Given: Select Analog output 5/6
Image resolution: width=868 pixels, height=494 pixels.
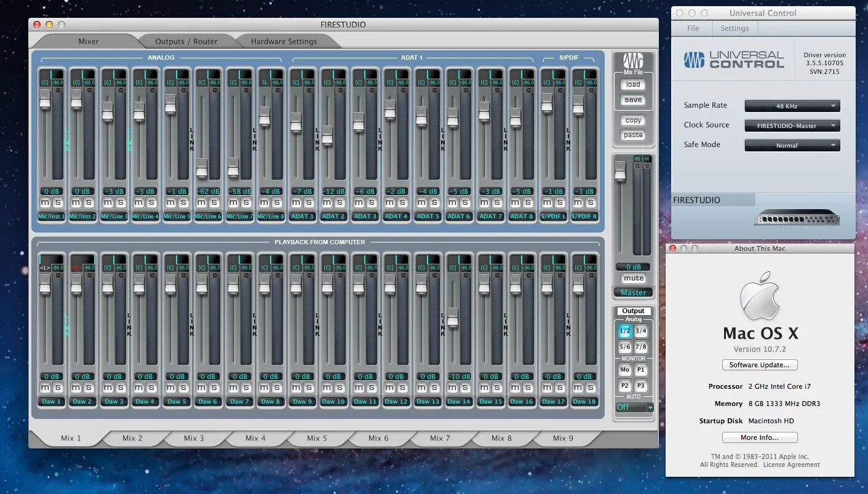Looking at the screenshot, I should coord(625,347).
